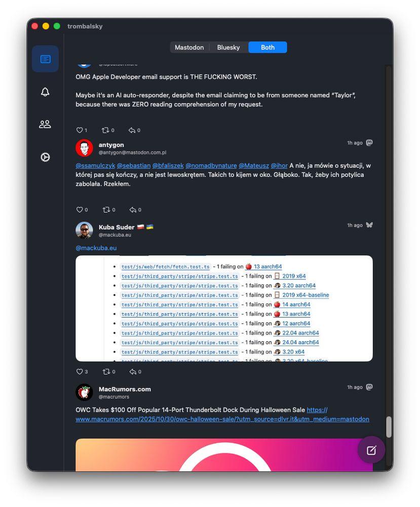Like the Apple Developer email post
The image size is (420, 507).
click(80, 130)
